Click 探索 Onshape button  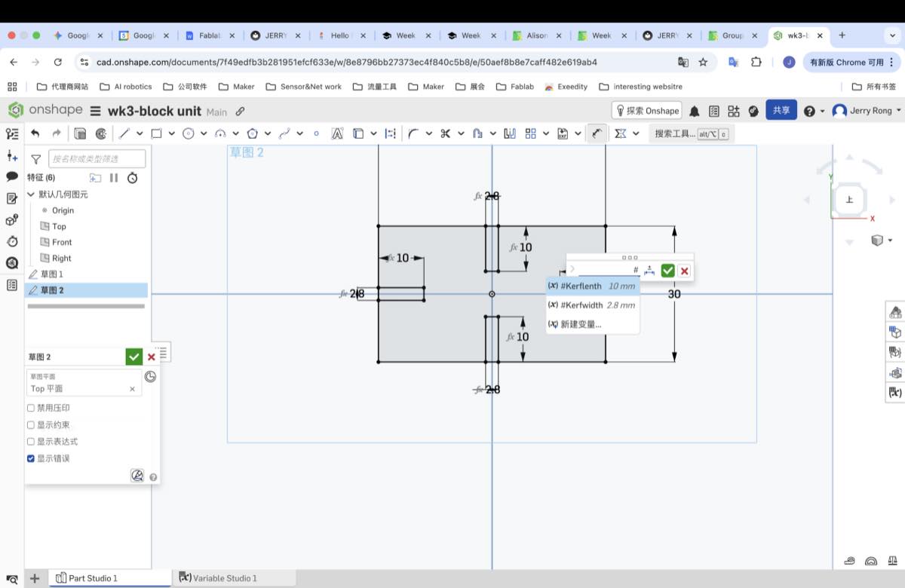pos(647,111)
